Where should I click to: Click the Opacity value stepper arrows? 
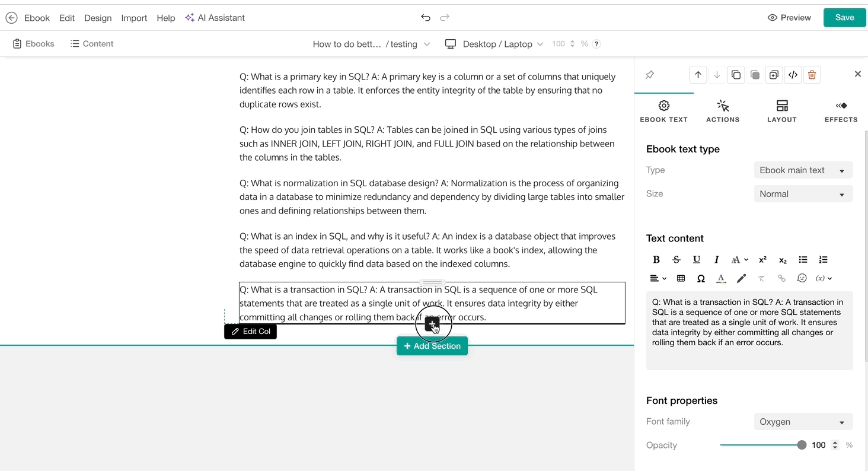point(835,445)
